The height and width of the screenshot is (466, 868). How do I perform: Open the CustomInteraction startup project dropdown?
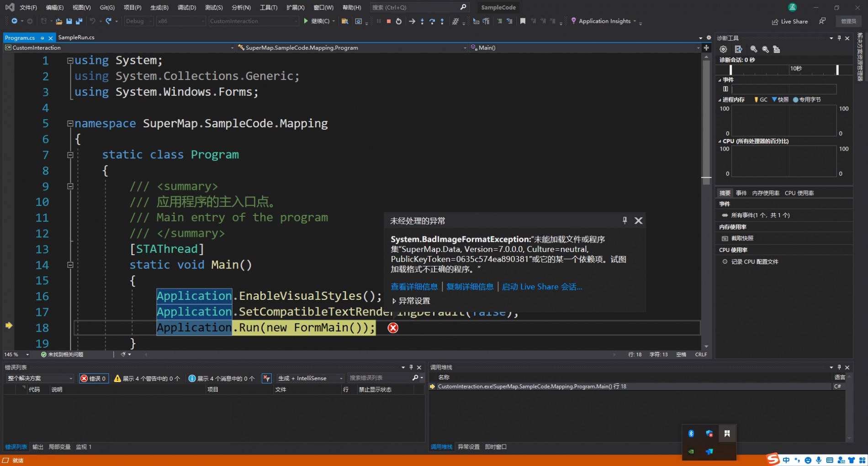coord(254,21)
